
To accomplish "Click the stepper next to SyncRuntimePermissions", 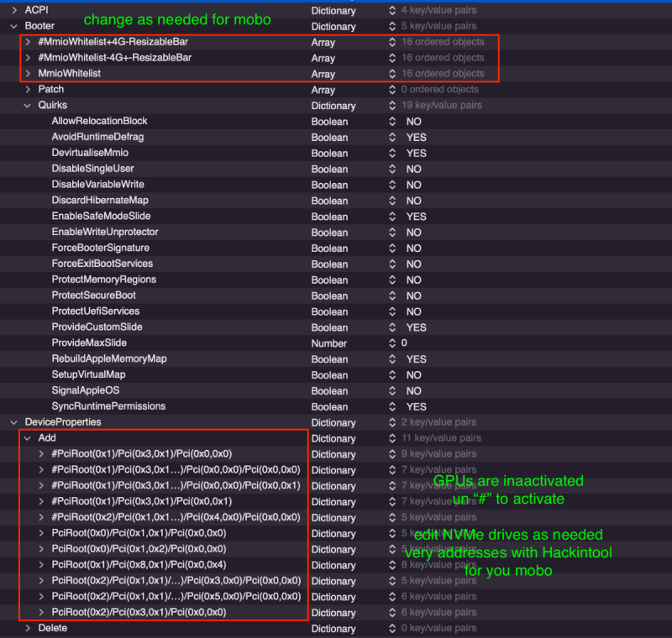I will tap(392, 406).
